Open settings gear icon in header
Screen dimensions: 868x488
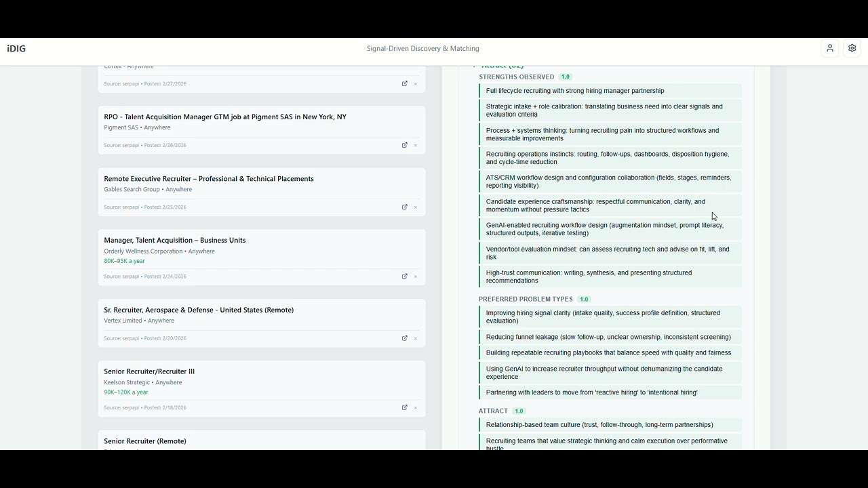click(x=852, y=48)
